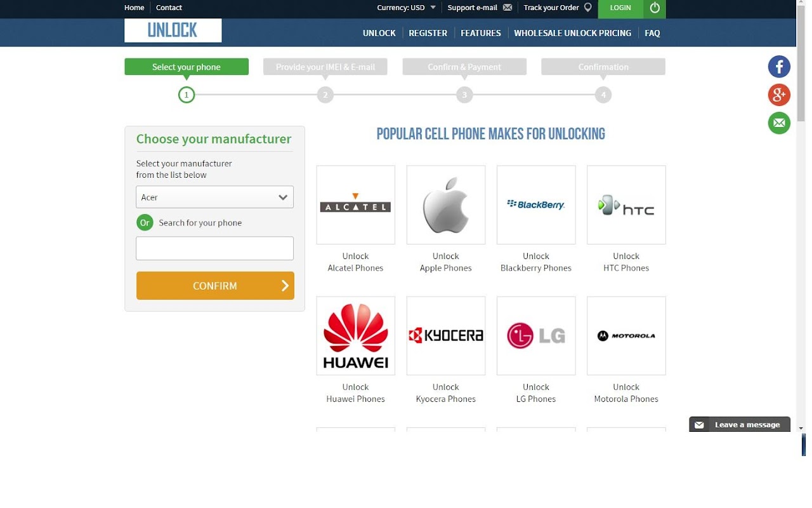Select the HTC logo tile
This screenshot has height=508, width=812.
626,204
